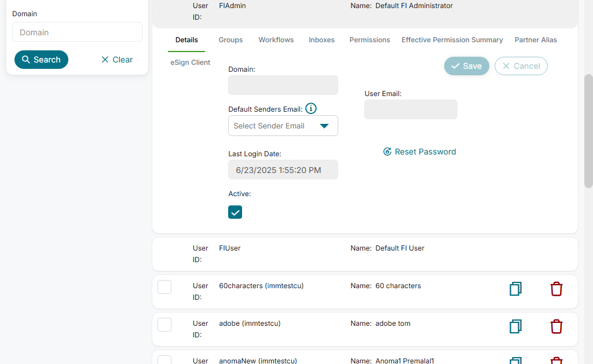Click the magnifier icon on Search
The image size is (593, 364).
click(x=26, y=60)
